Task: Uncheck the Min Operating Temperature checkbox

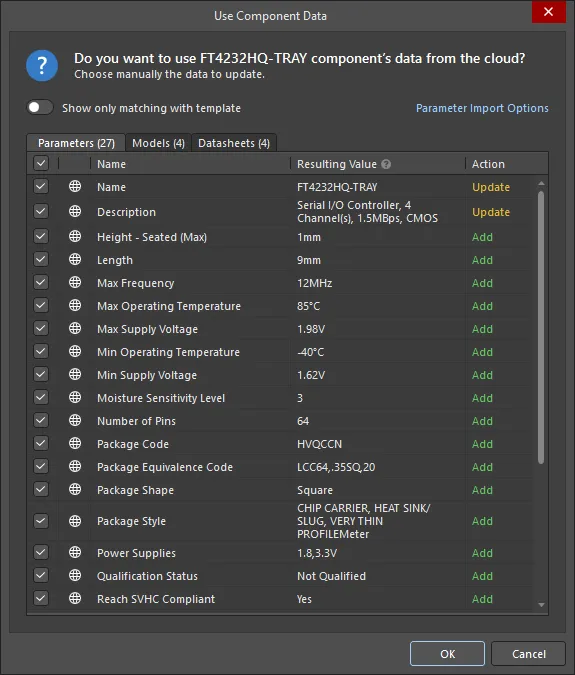Action: tap(41, 351)
